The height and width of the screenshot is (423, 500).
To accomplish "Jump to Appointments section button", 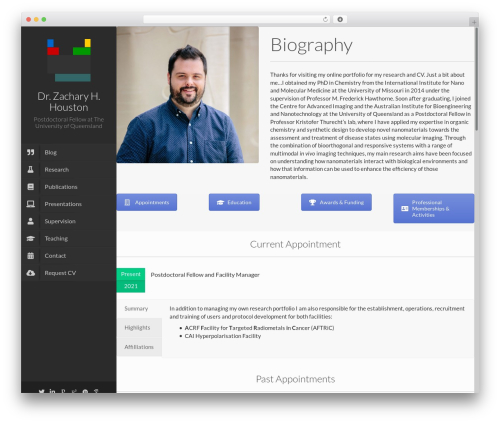I will tap(147, 202).
